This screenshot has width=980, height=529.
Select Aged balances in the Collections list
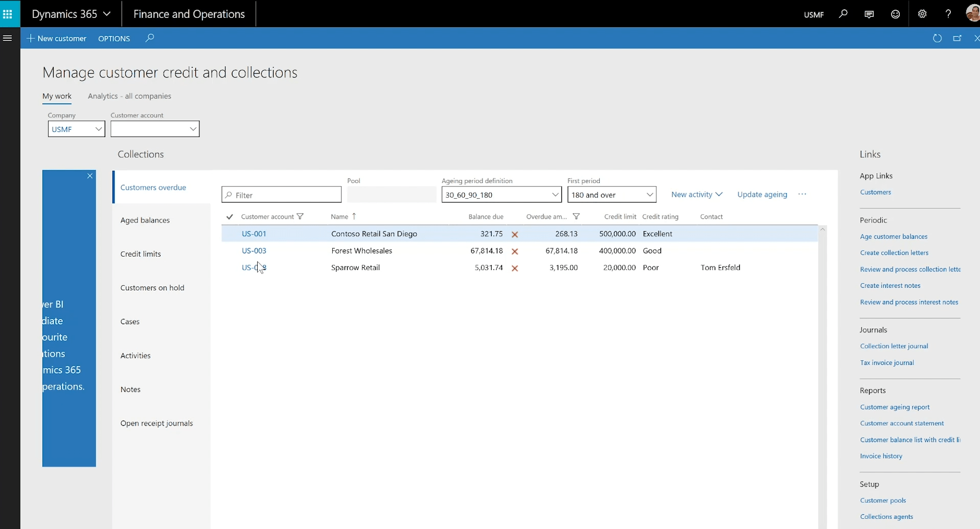click(145, 220)
